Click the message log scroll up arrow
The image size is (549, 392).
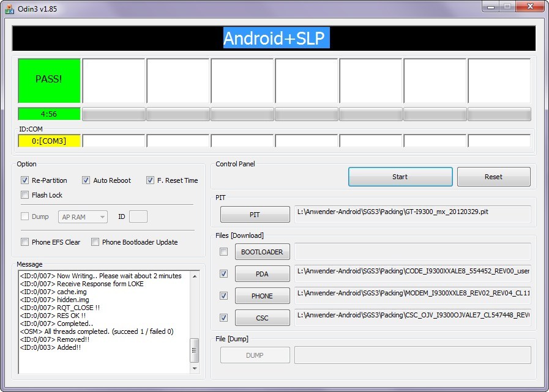click(x=195, y=276)
